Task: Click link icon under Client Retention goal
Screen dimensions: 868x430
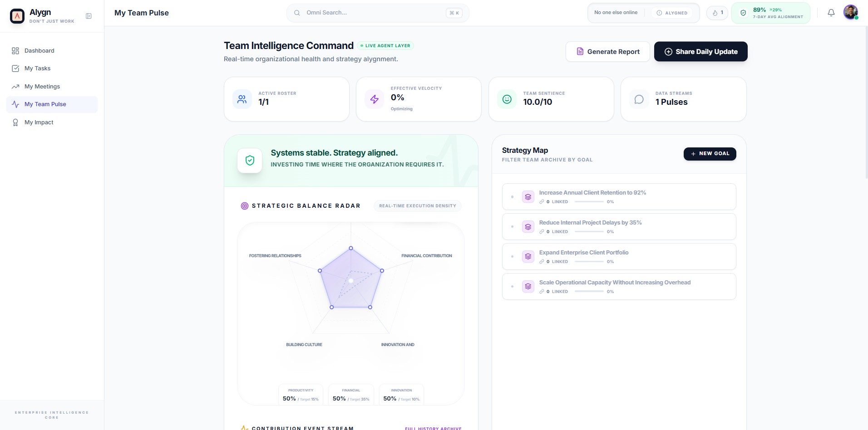Action: coord(542,202)
